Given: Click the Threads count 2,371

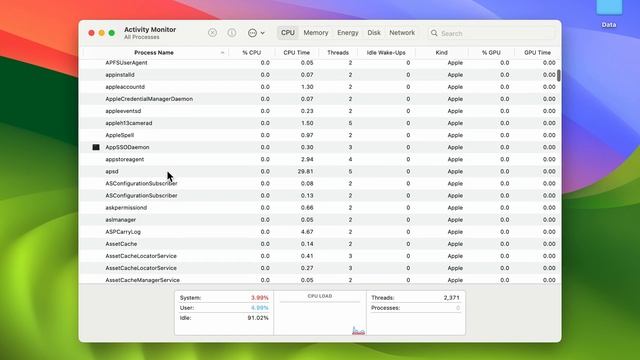Looking at the screenshot, I should click(451, 298).
